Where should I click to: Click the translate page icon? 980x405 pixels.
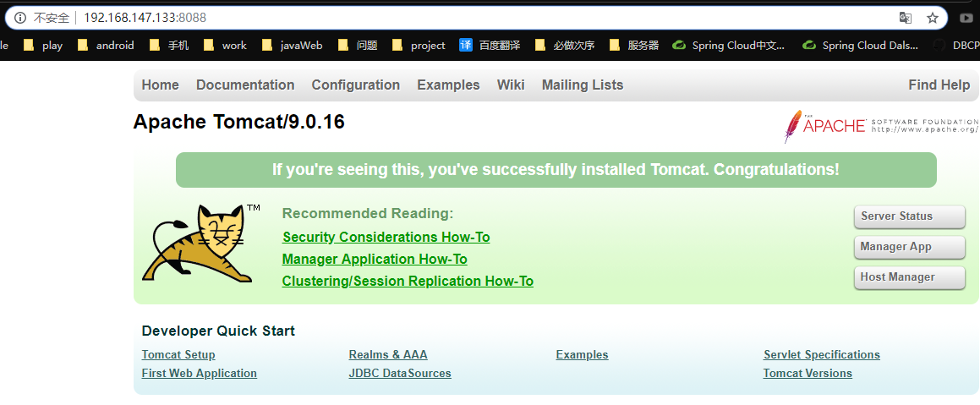(x=905, y=18)
